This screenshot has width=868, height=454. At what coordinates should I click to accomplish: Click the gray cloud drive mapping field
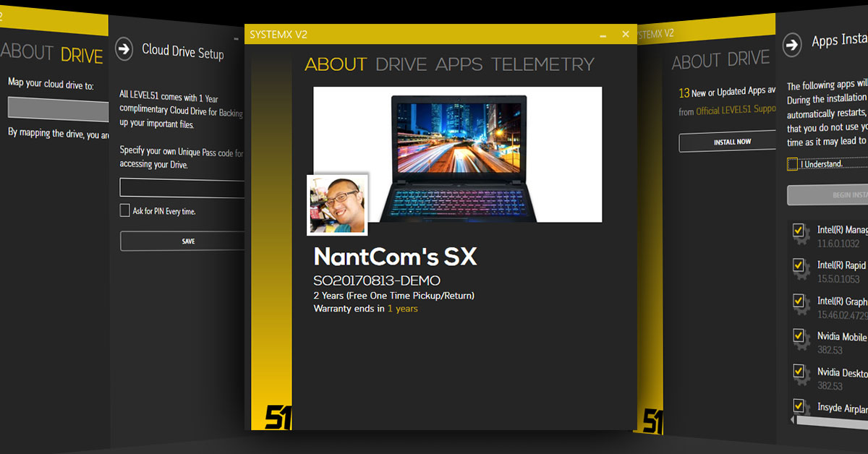pos(59,108)
